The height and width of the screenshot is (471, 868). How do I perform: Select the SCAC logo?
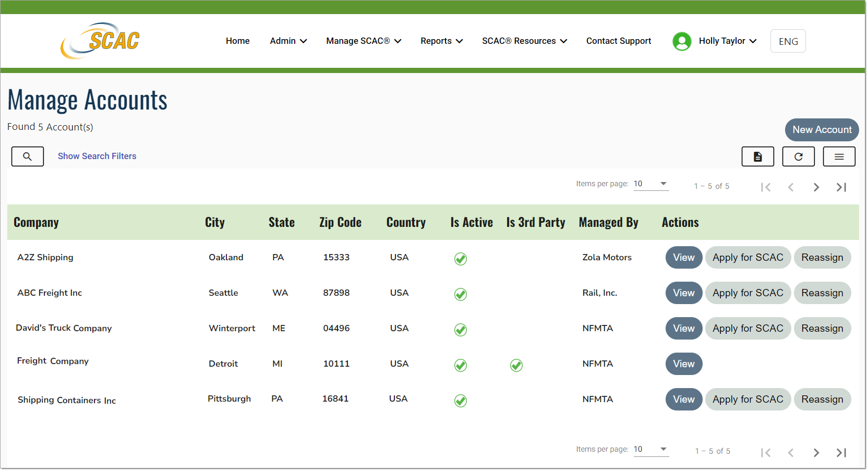100,40
